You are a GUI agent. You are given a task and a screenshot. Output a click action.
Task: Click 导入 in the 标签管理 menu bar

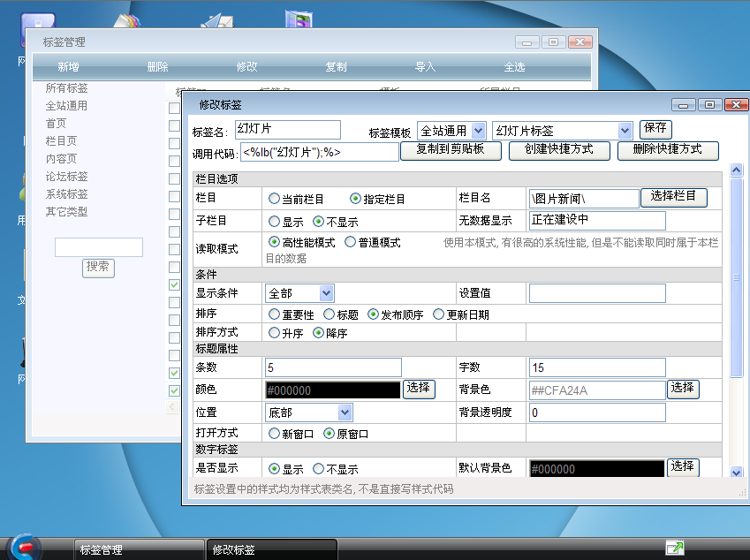tap(426, 67)
